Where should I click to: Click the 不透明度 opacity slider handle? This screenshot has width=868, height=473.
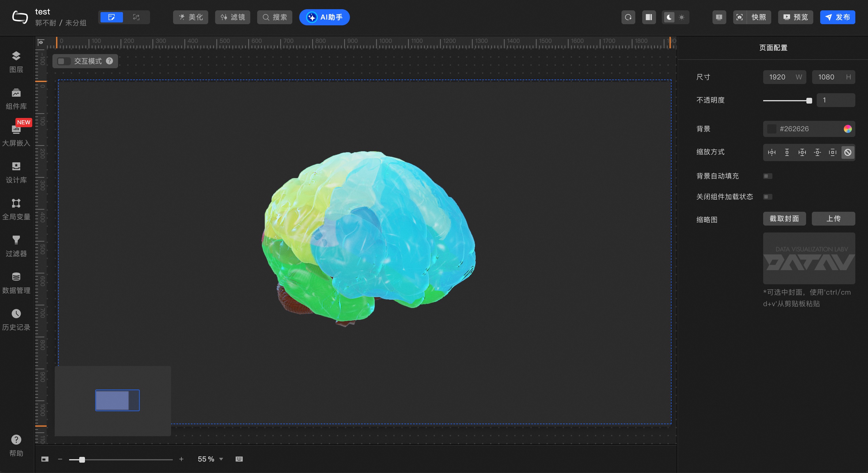point(809,100)
